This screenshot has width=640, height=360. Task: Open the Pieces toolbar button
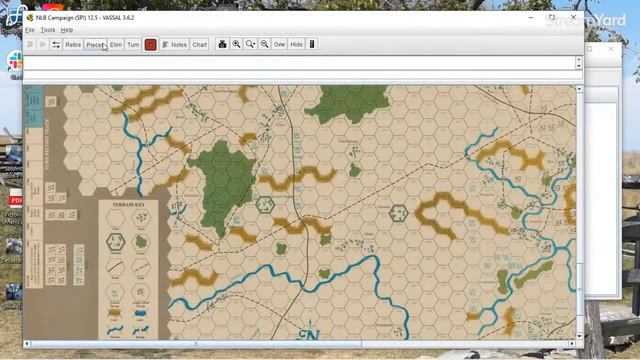tap(96, 44)
